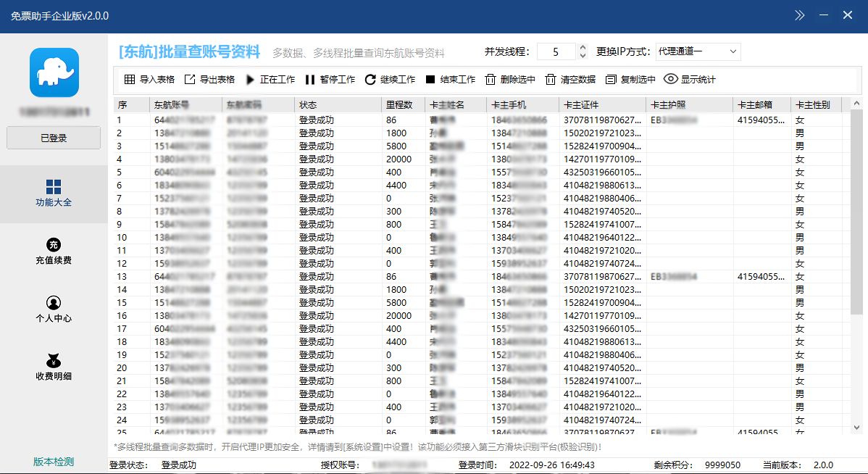This screenshot has height=474, width=868.
Task: Select the 个人中心 sidebar label
Action: (x=54, y=318)
